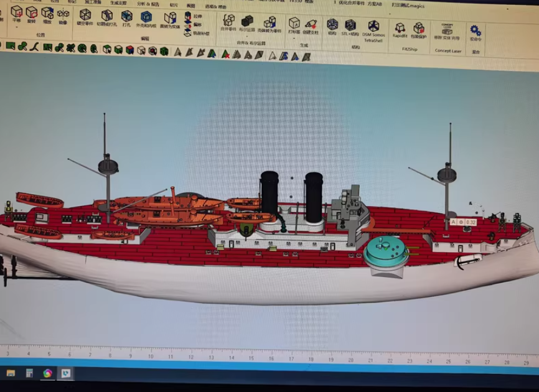Open the 结构 structures tool
The width and height of the screenshot is (539, 392).
click(x=332, y=27)
